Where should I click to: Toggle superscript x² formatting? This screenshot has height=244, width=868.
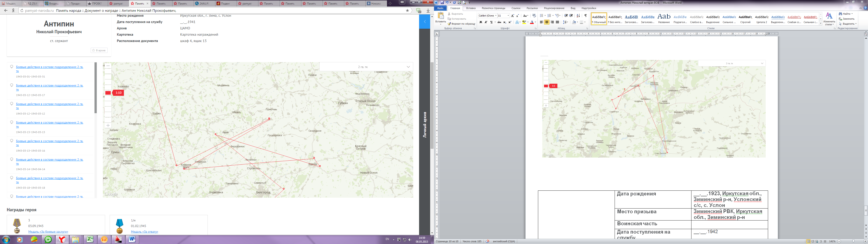[x=510, y=22]
